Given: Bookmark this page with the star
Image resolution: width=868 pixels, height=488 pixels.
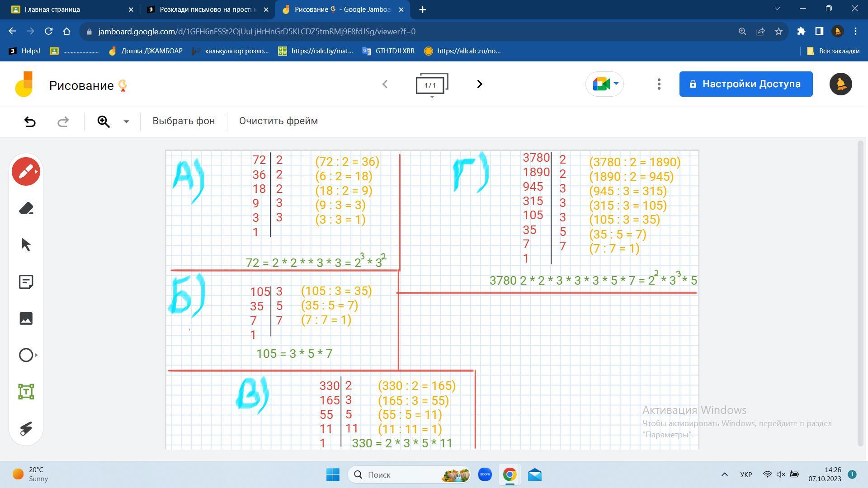Looking at the screenshot, I should [x=778, y=31].
